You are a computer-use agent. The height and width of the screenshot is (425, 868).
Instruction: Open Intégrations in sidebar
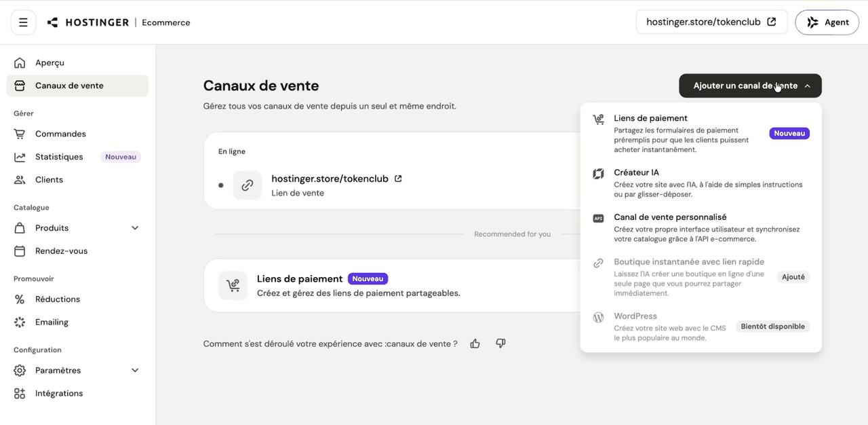[77, 394]
